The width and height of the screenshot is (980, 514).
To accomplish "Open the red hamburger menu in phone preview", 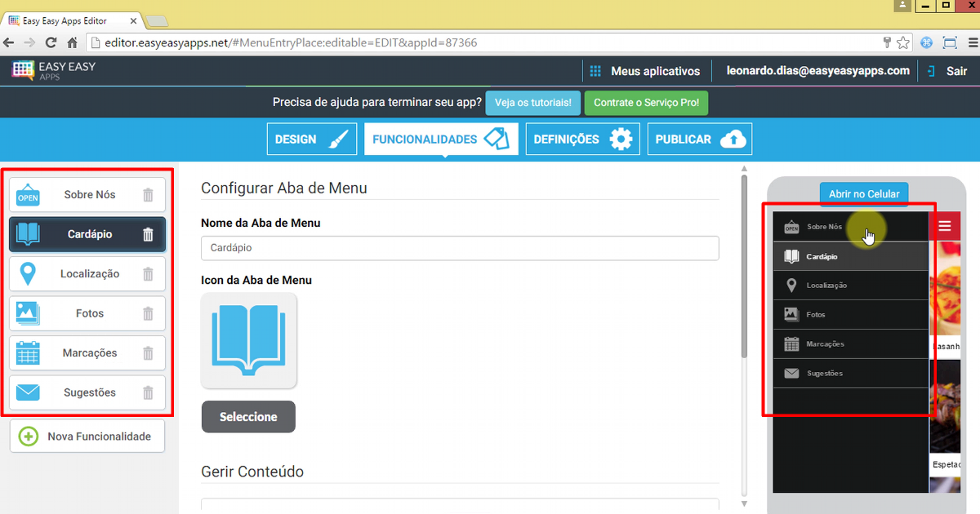I will pyautogui.click(x=945, y=226).
